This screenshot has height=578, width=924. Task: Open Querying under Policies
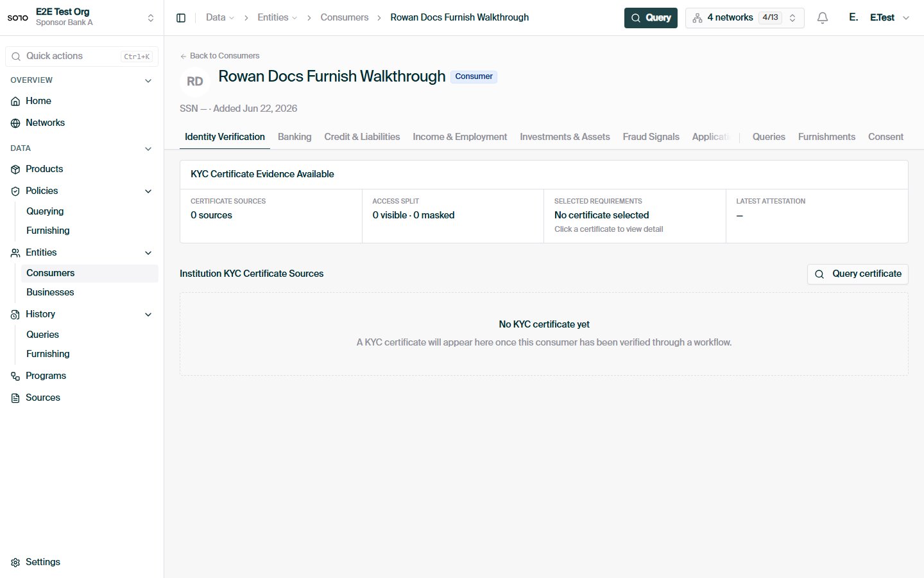pyautogui.click(x=90, y=212)
